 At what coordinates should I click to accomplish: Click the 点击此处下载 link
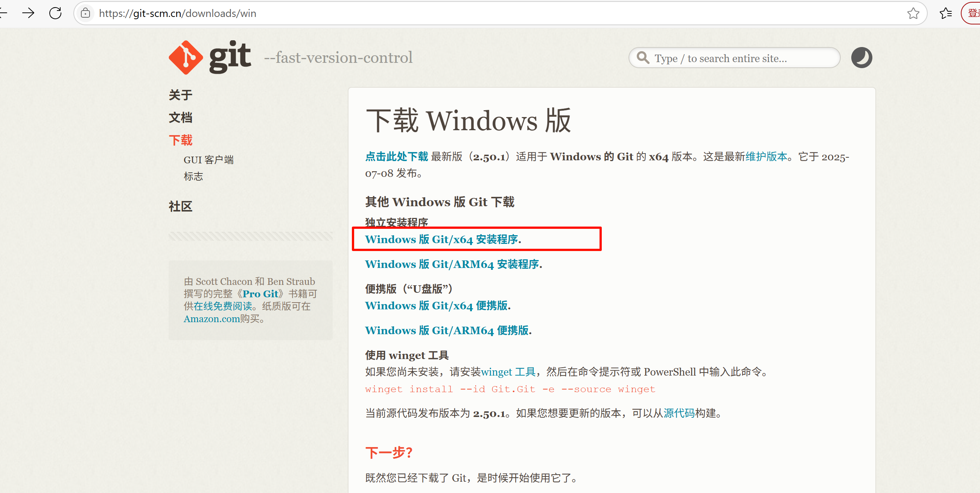coord(396,156)
